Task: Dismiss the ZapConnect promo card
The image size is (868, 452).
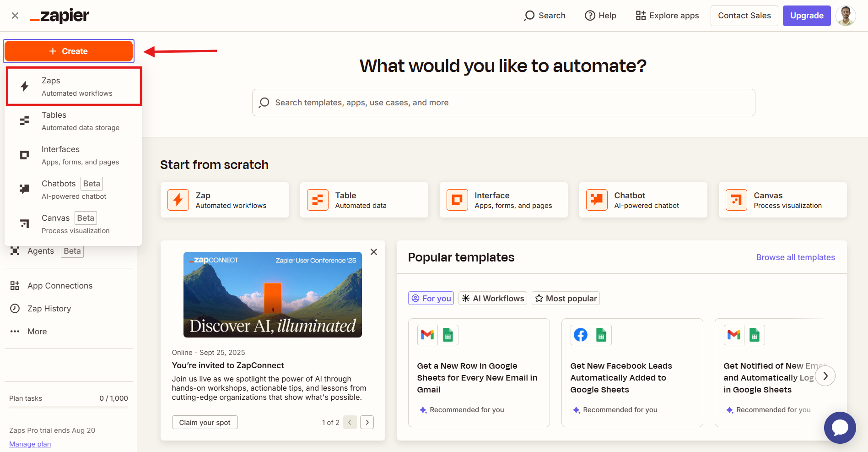Action: (x=374, y=252)
